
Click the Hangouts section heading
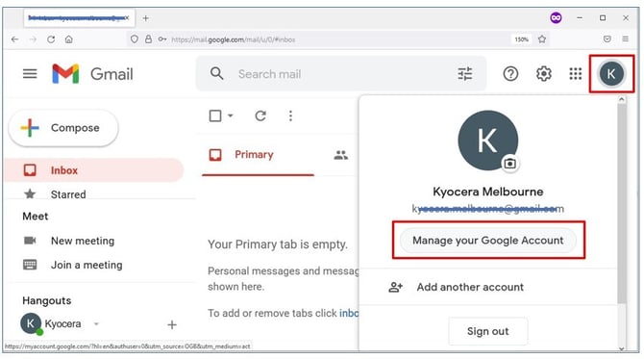[x=47, y=300]
